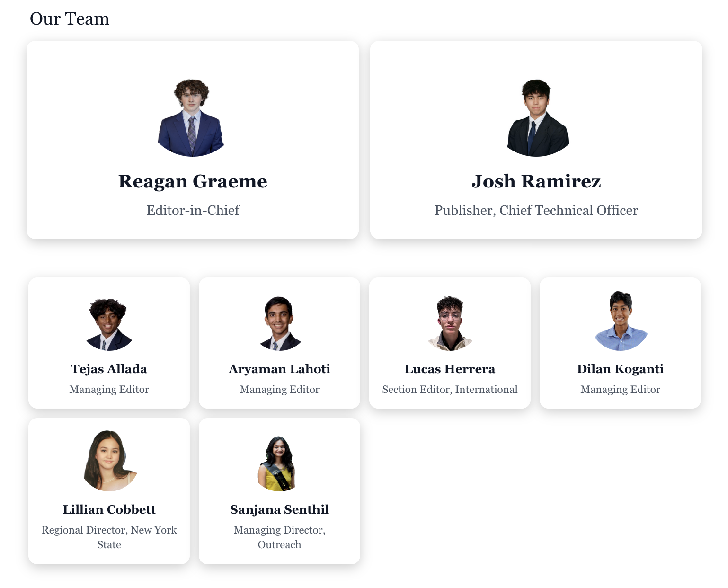Click the Publisher, Chief Technical Officer title
This screenshot has height=588, width=728.
coord(536,210)
